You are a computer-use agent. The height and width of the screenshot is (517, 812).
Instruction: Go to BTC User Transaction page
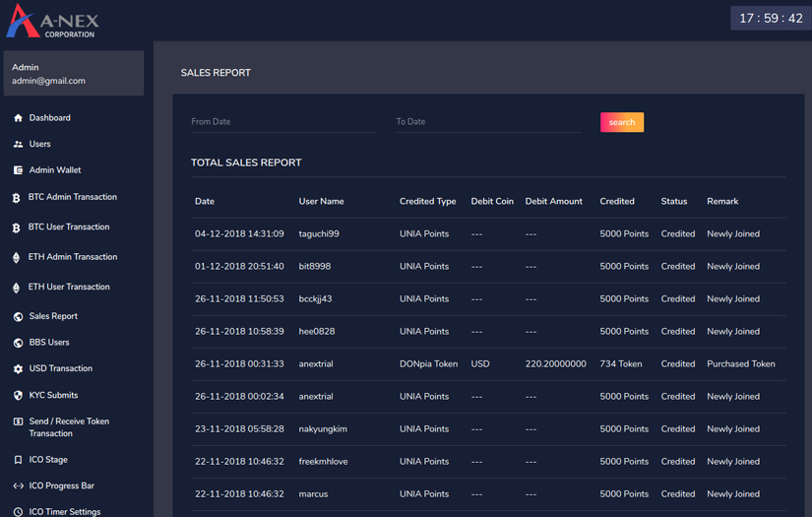(x=69, y=226)
